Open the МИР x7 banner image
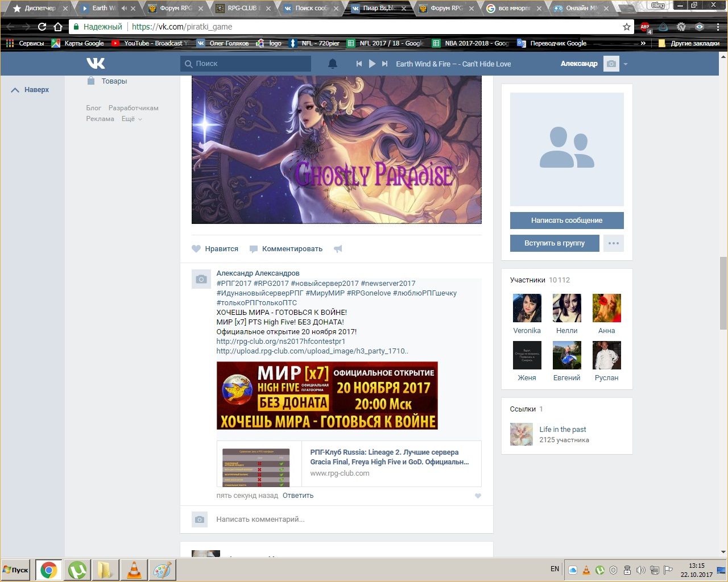Viewport: 728px width, 582px height. (x=327, y=396)
